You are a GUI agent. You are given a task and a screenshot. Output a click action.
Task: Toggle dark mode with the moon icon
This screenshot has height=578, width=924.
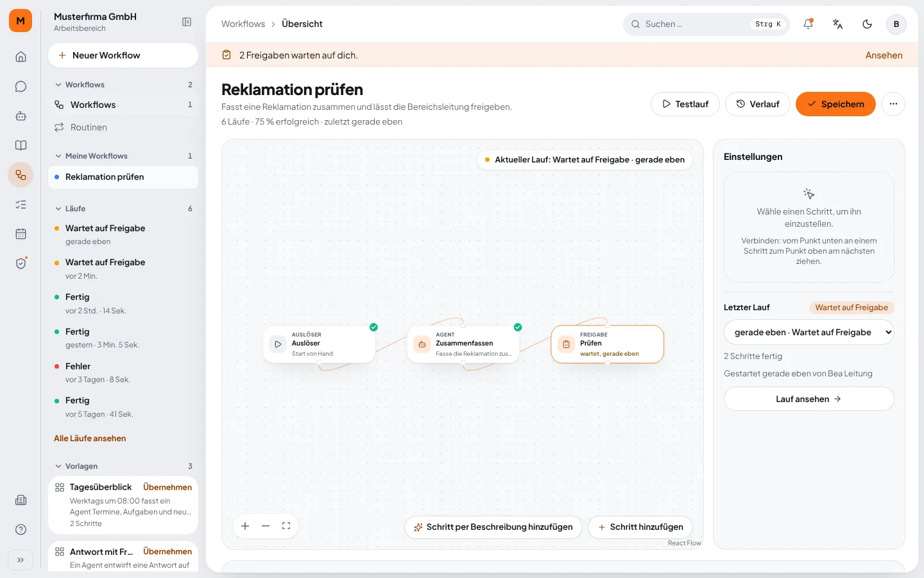867,24
